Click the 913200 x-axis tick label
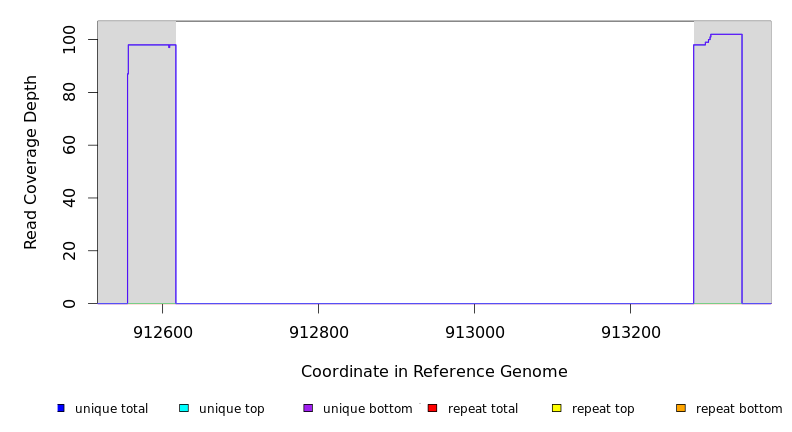Image resolution: width=792 pixels, height=432 pixels. click(x=630, y=333)
